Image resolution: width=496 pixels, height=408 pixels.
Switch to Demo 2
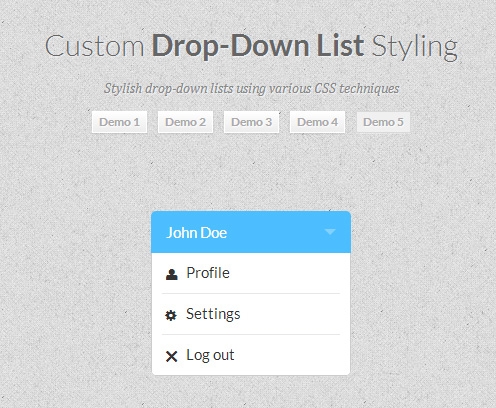click(x=185, y=122)
